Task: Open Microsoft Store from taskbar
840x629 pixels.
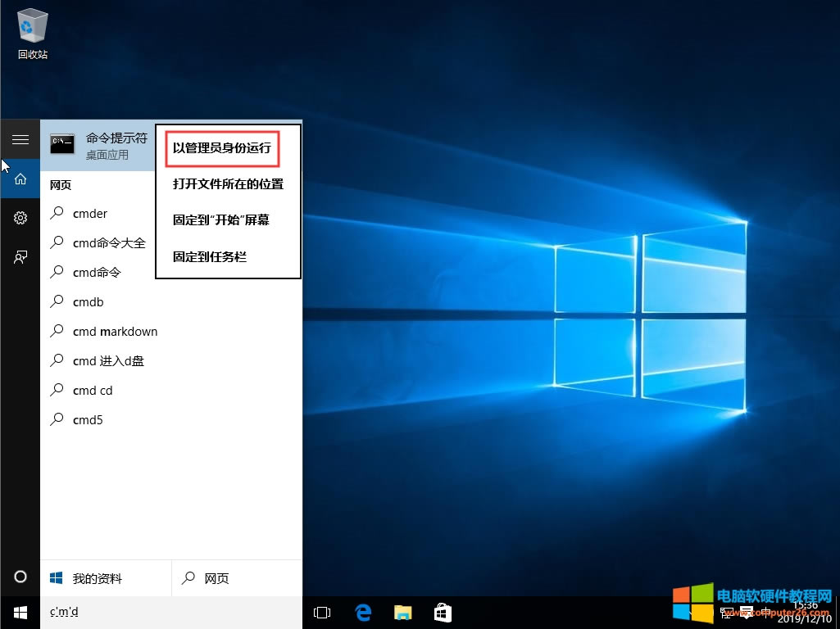Action: pos(443,613)
